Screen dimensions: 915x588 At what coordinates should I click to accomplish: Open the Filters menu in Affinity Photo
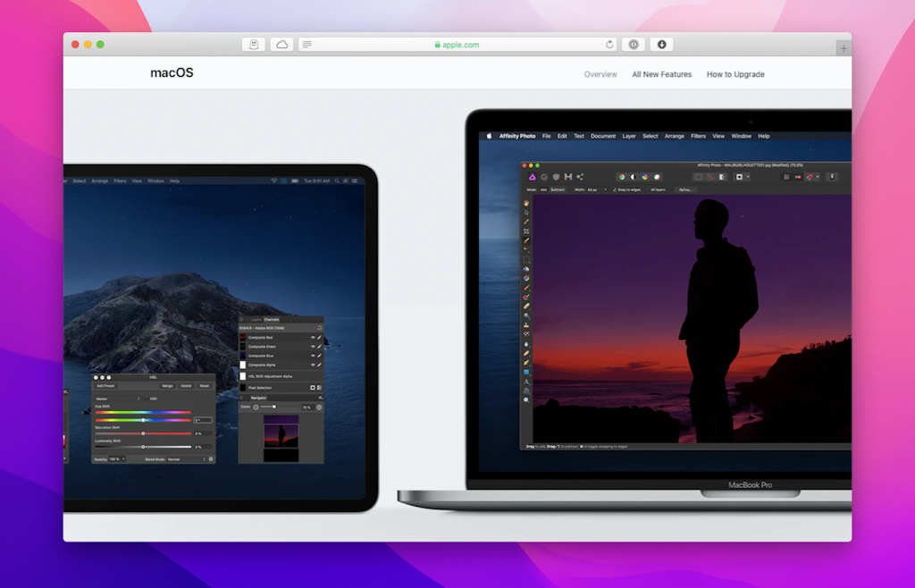(698, 136)
